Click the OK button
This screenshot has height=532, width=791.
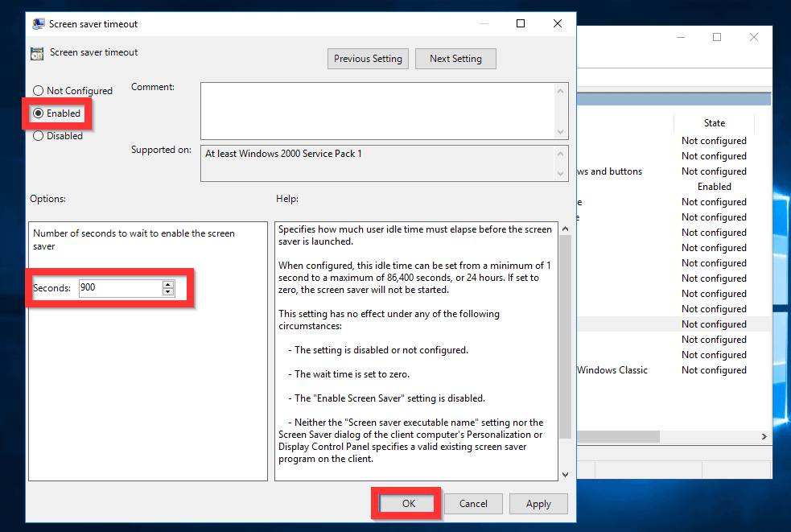[407, 503]
